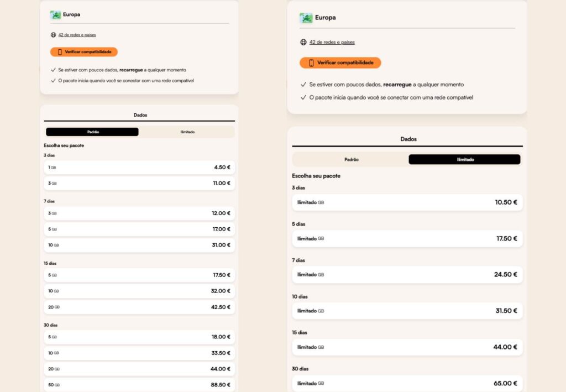
Task: Select the Dados tab in left panel
Action: (x=140, y=115)
